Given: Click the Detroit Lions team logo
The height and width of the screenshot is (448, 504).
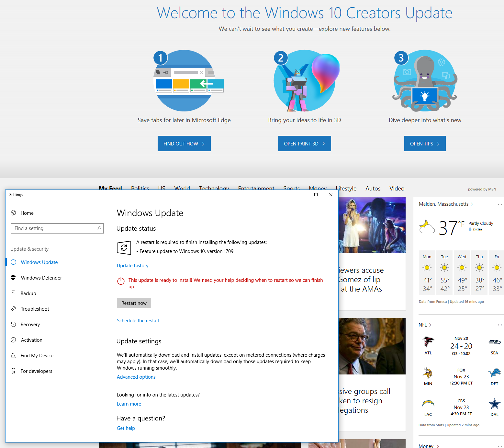Looking at the screenshot, I should click(494, 373).
